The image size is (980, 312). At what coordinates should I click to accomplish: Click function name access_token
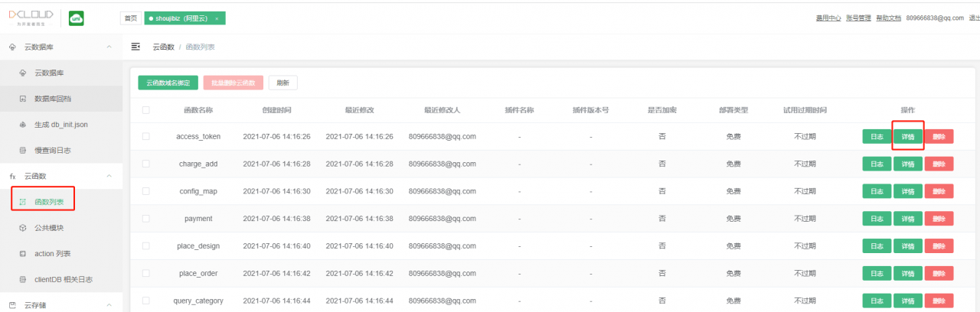click(x=198, y=136)
